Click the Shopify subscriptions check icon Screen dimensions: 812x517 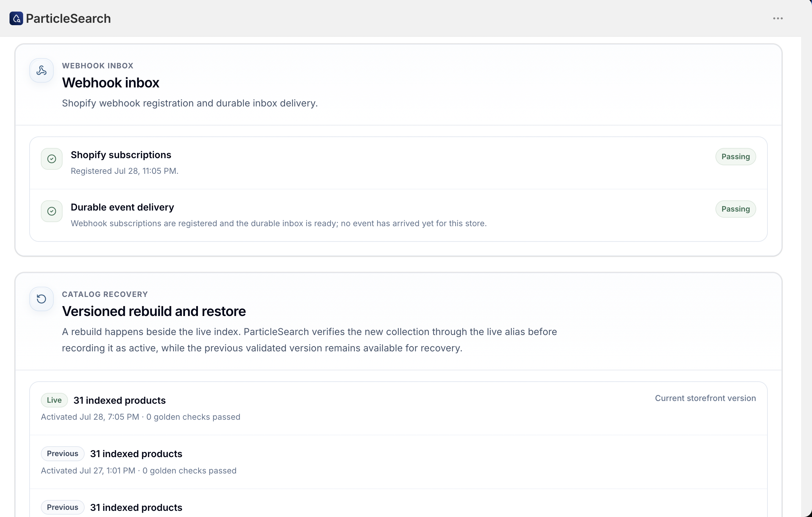click(52, 159)
